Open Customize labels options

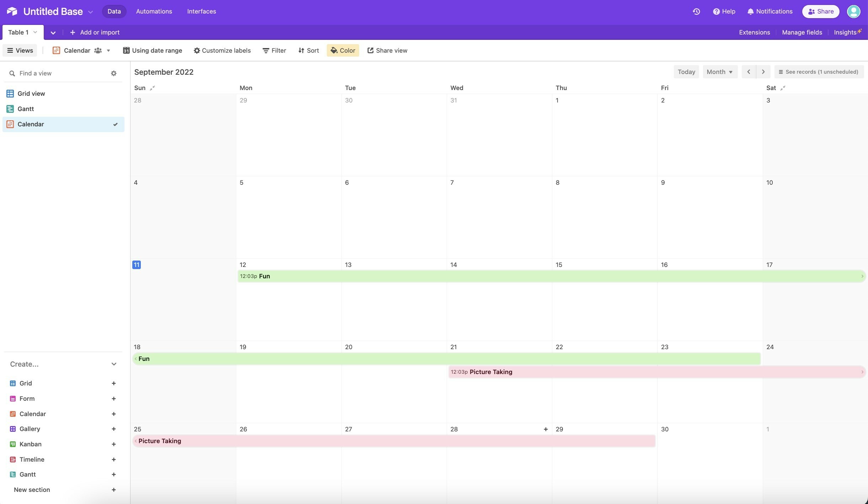pos(222,51)
